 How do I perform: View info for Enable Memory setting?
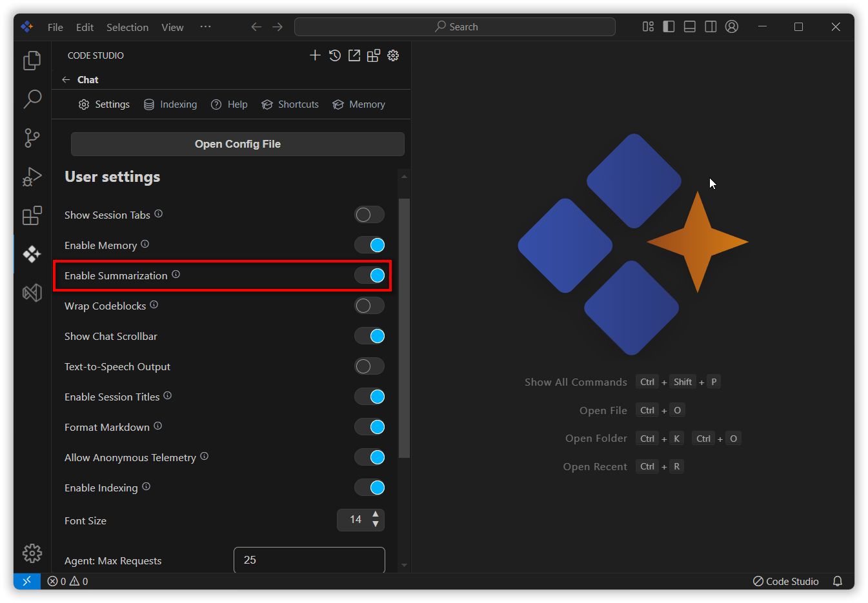point(145,244)
